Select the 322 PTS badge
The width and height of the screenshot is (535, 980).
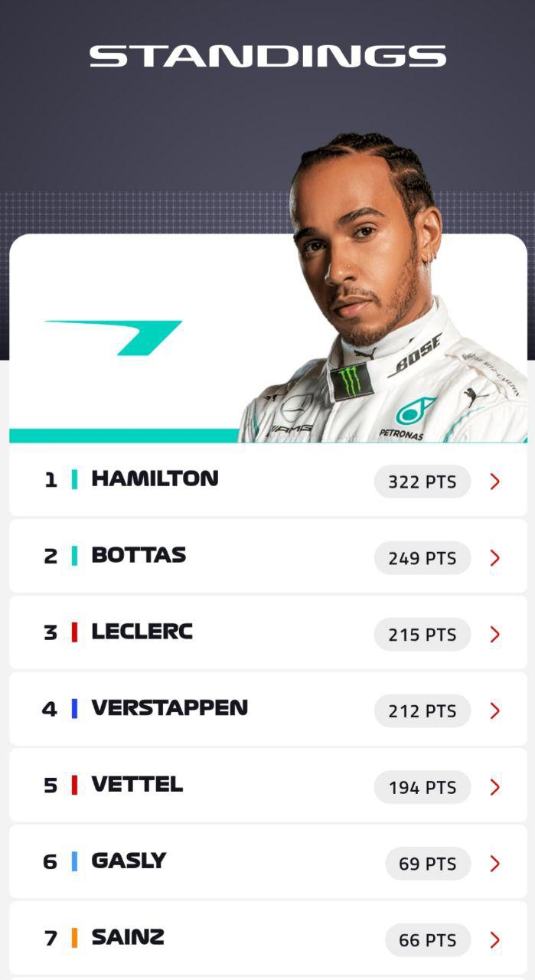coord(422,482)
